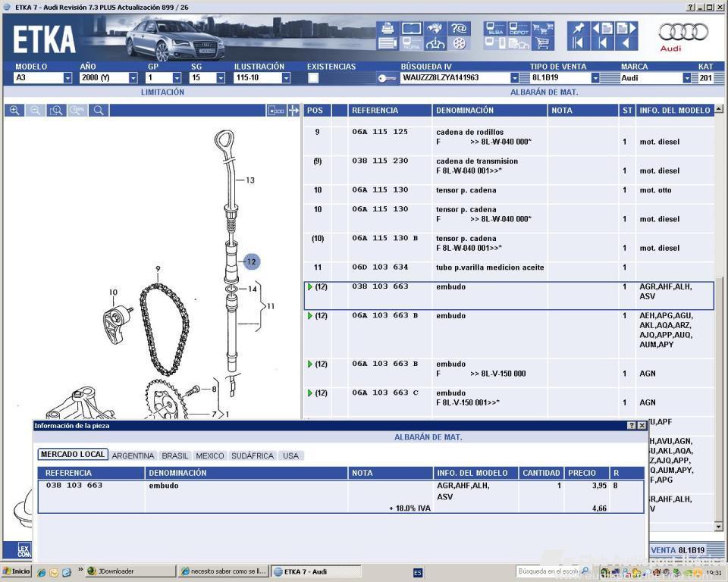Zoom in on the illustration
728x582 pixels.
click(x=14, y=111)
